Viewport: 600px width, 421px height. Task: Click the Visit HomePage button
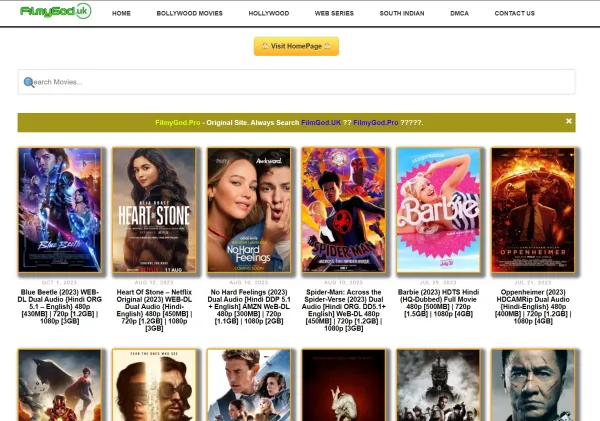(296, 46)
